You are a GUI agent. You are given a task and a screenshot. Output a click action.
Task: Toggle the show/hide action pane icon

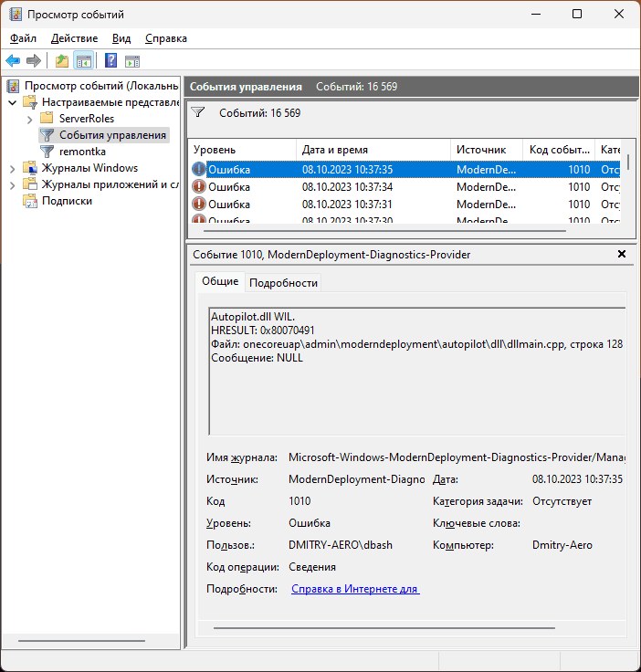coord(132,61)
